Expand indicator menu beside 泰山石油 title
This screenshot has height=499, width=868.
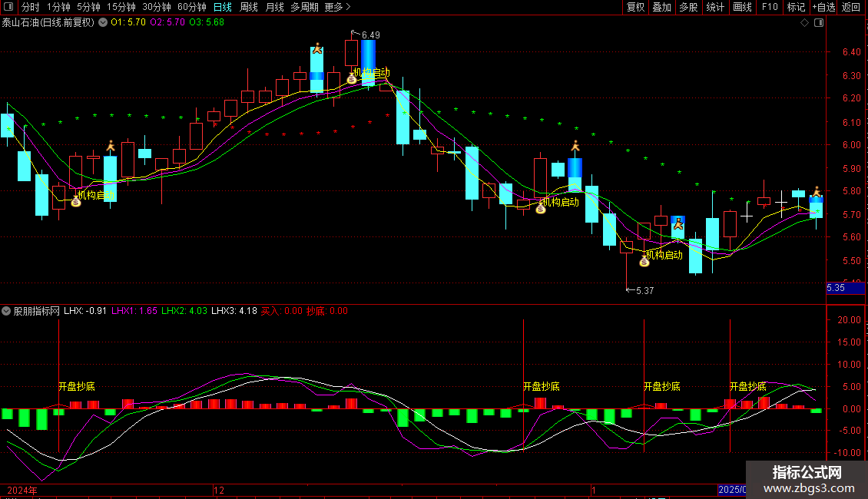(103, 22)
